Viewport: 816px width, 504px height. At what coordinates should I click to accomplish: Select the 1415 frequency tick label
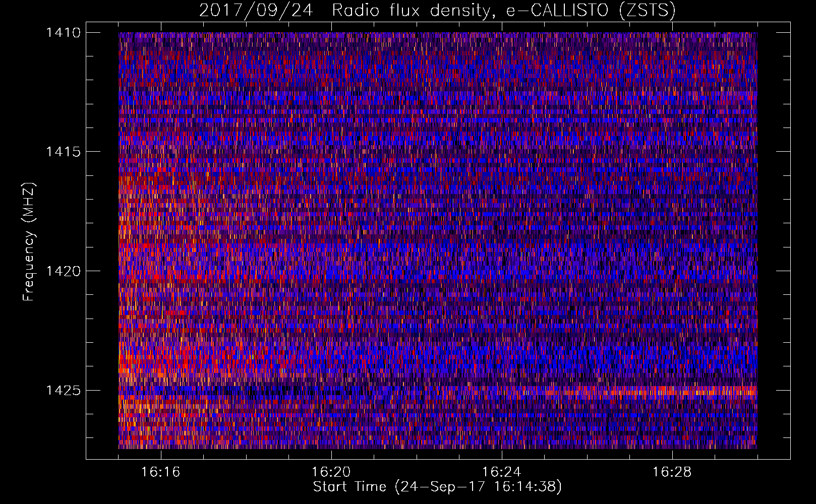pyautogui.click(x=63, y=152)
